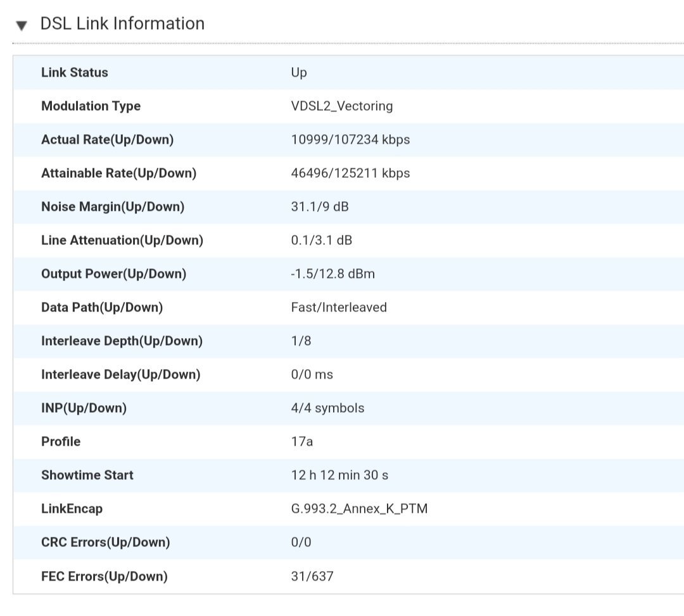Viewport: 684px width, 616px height.
Task: Select the CRC Errors(Up/Down) label
Action: click(106, 543)
